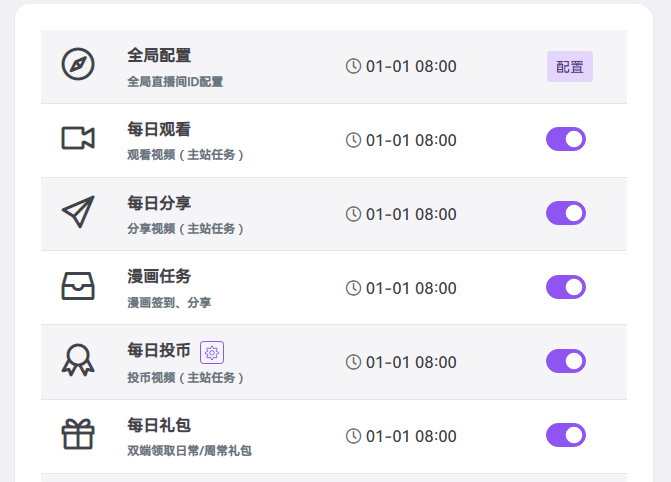The image size is (671, 482).
Task: Click the clock icon in 每日分享 row
Action: [353, 214]
